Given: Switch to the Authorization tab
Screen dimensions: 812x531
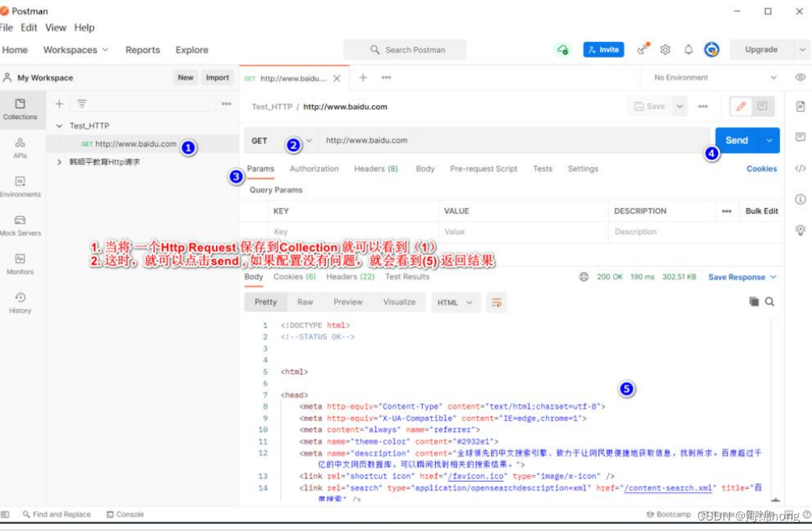Looking at the screenshot, I should (x=314, y=169).
